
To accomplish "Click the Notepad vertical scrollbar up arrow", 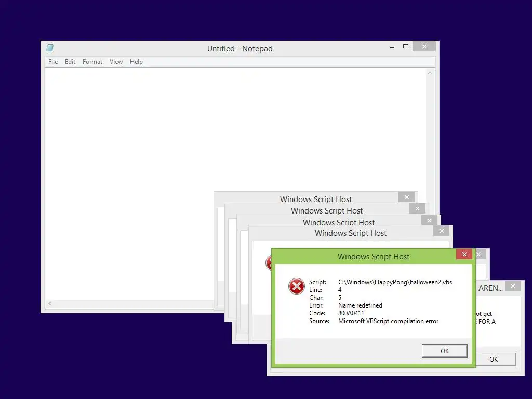I will 430,73.
